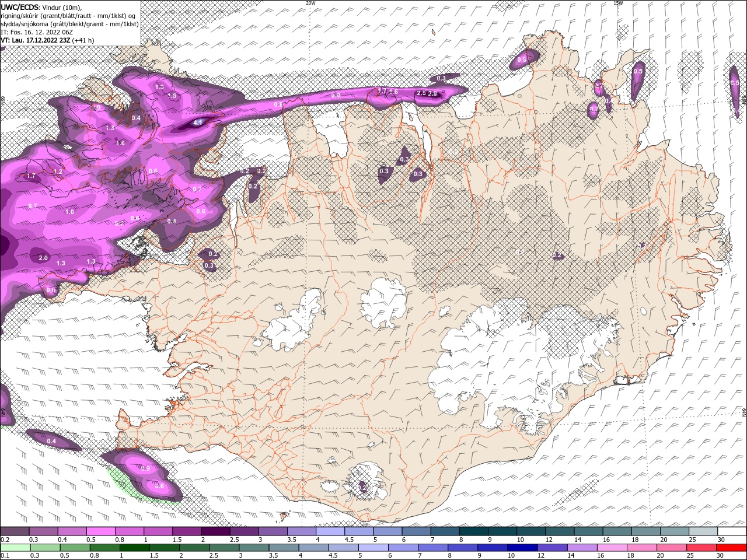Click the bright red 30 swatch in lower legend

[731, 548]
